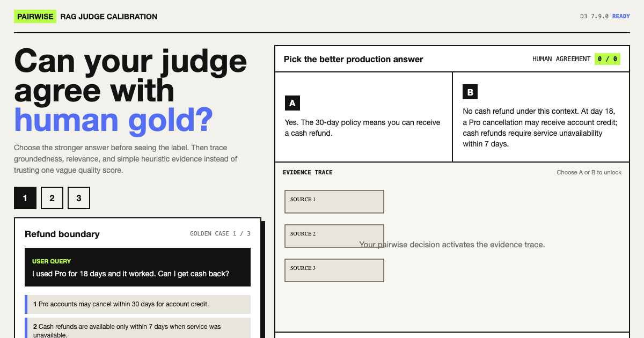Click the black B letter badge

[x=470, y=92]
